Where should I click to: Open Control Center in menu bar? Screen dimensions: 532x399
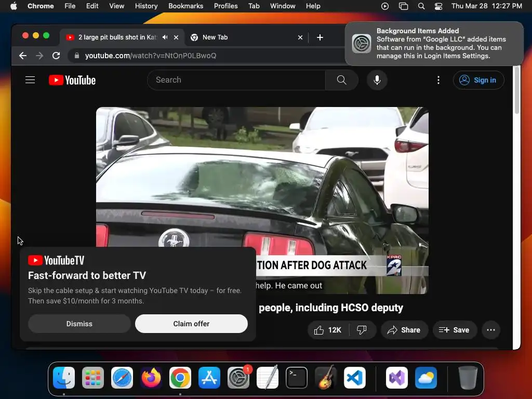click(438, 6)
